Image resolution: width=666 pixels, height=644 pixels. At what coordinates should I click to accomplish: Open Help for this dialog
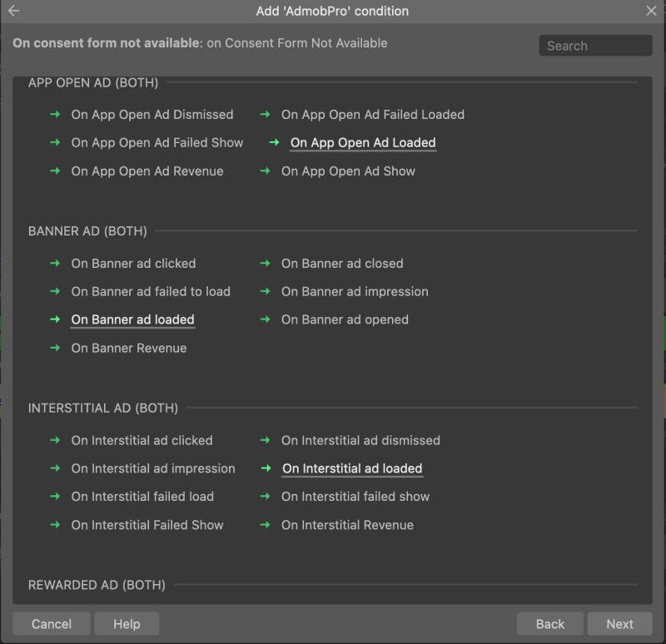pos(127,624)
